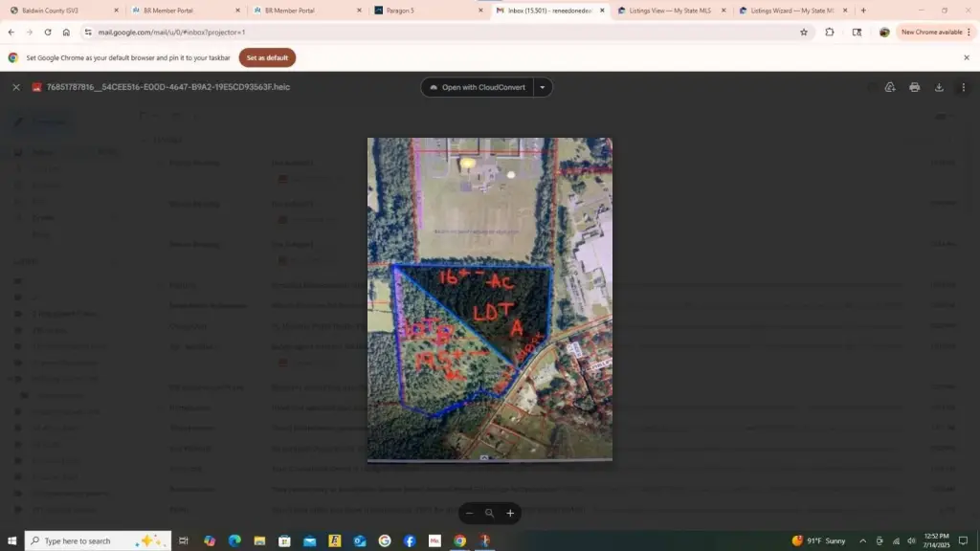Viewport: 980px width, 551px height.
Task: Click the aerial land map image
Action: click(489, 299)
